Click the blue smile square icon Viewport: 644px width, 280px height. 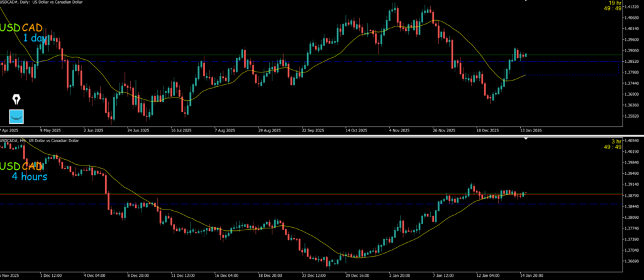pos(16,116)
